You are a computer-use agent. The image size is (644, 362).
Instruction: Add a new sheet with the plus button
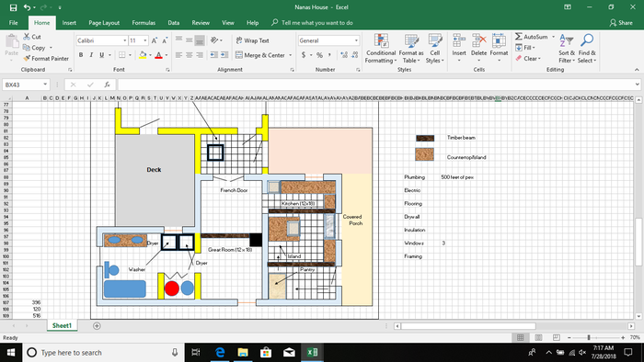click(x=97, y=326)
